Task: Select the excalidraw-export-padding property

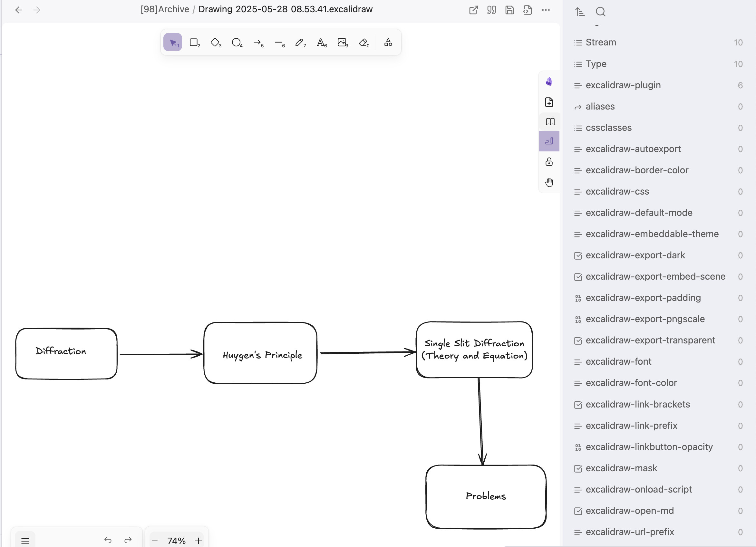Action: point(658,298)
